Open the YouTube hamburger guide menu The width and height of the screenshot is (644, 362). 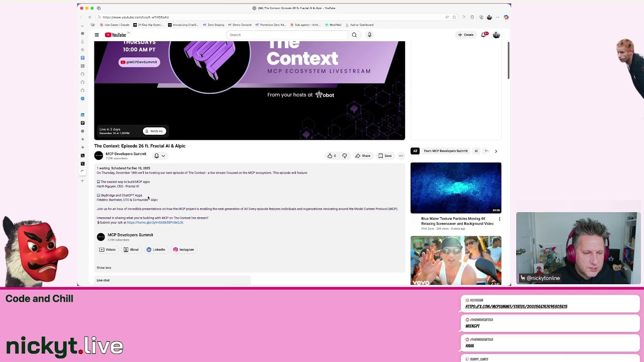pyautogui.click(x=97, y=35)
